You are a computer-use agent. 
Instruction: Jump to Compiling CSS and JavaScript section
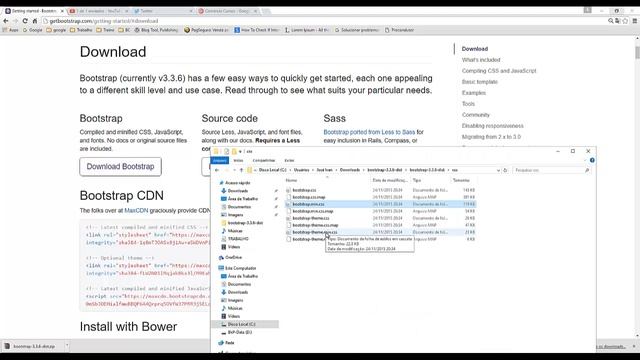(499, 71)
